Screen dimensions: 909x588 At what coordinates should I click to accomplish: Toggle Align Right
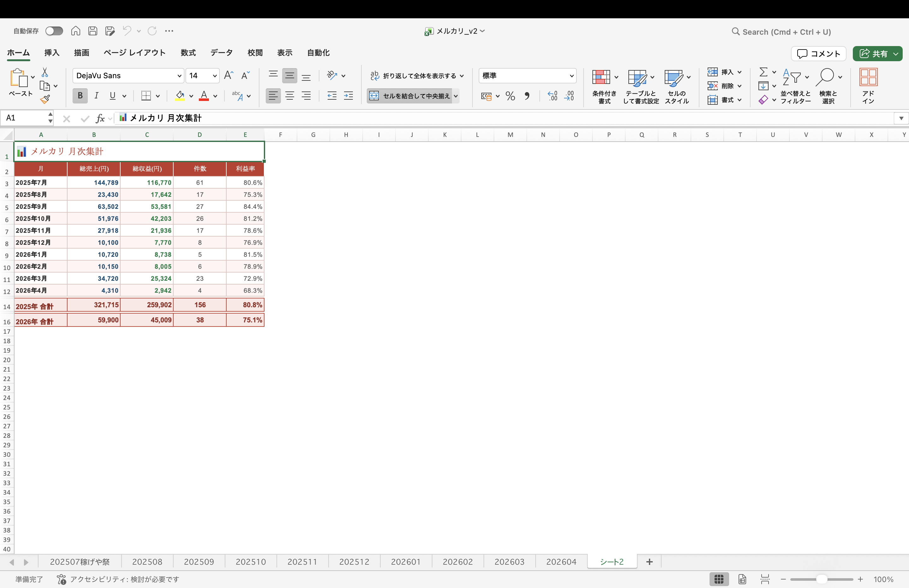coord(306,96)
